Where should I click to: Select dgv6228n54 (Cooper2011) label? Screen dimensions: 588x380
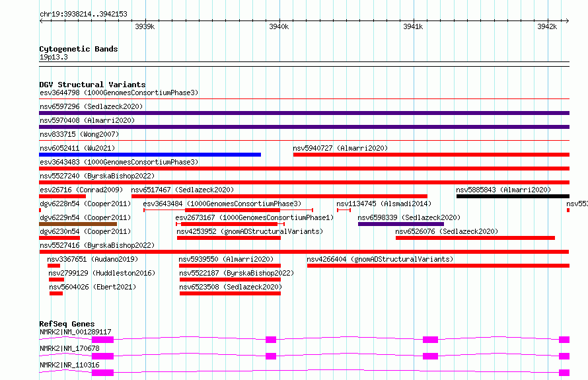[85, 204]
